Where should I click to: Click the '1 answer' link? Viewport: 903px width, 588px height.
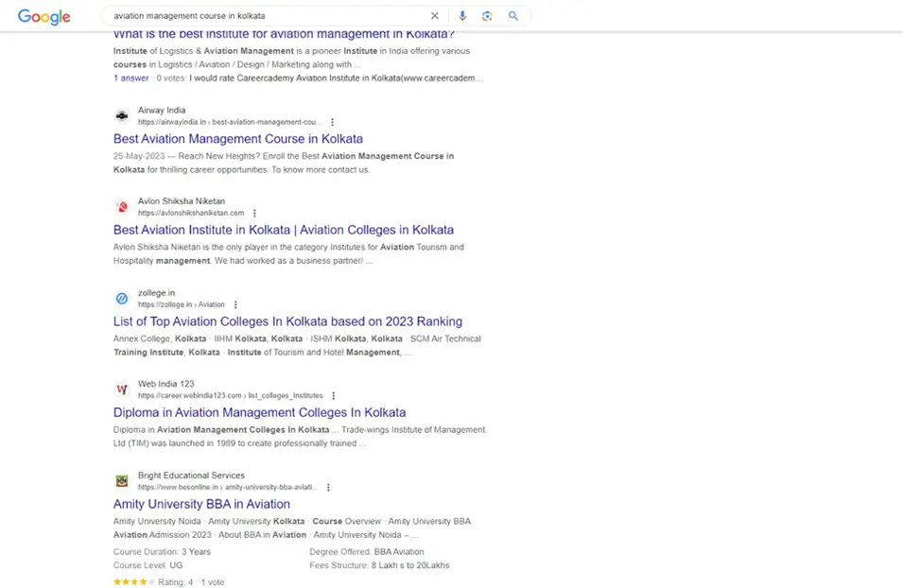pyautogui.click(x=130, y=78)
